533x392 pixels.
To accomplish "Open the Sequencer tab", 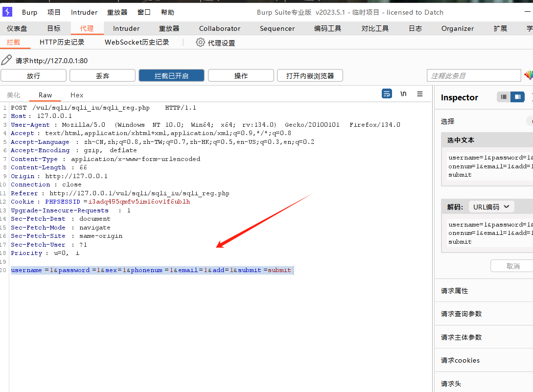I will click(x=277, y=28).
